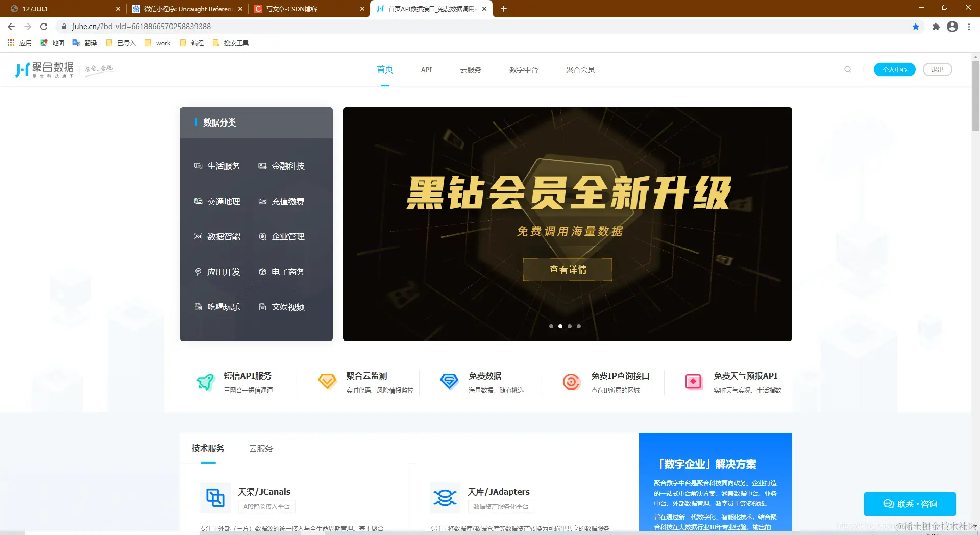
Task: Select the second banner carousel dot
Action: (560, 326)
